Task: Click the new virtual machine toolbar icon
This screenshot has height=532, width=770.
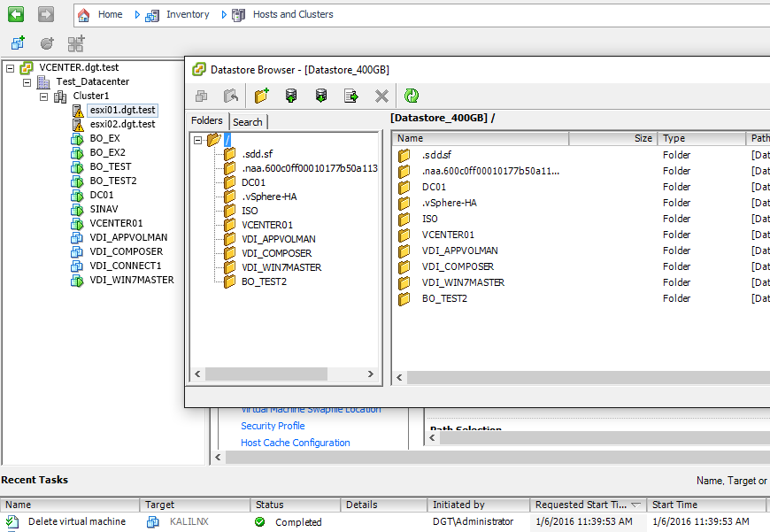Action: (x=19, y=43)
